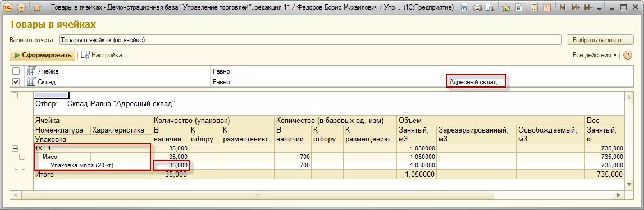
Task: Click the Адресный склад filter value
Action: click(x=473, y=82)
